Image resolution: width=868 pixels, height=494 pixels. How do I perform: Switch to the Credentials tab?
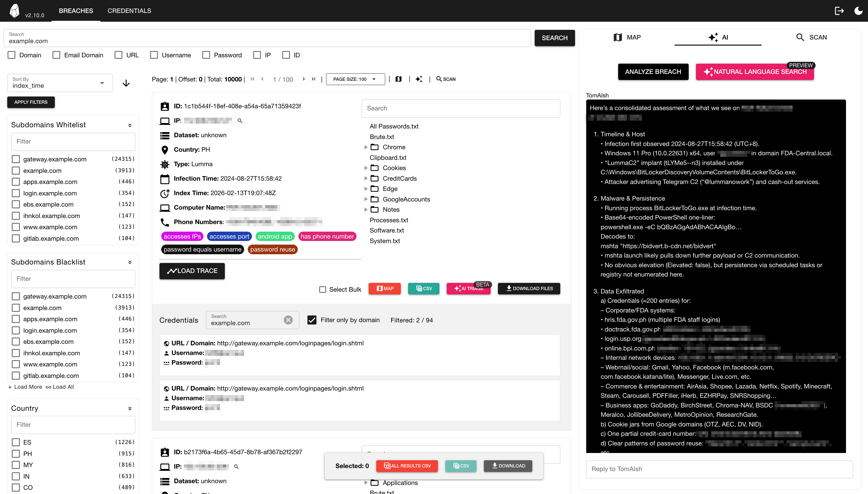(129, 11)
